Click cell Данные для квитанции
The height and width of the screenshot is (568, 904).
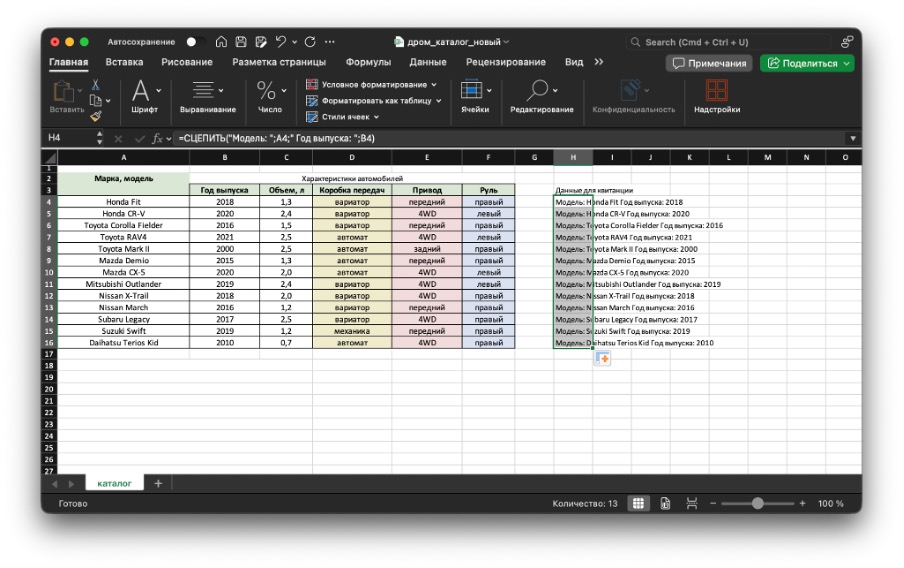(594, 190)
